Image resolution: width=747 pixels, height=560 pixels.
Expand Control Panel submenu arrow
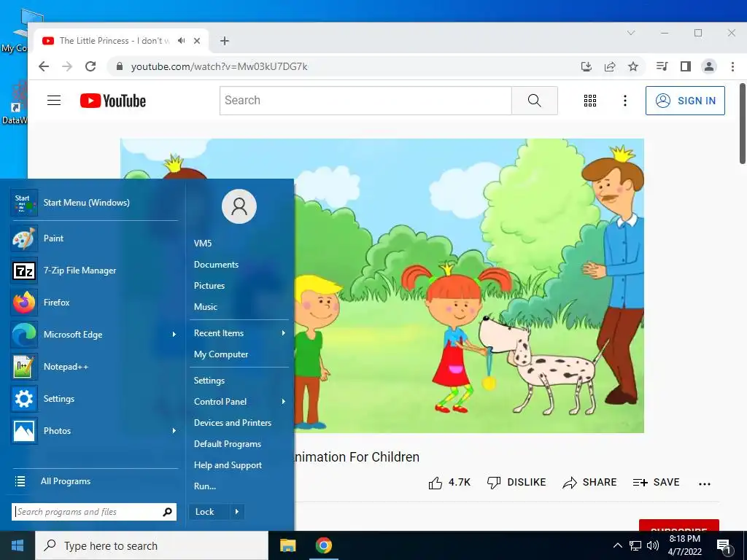point(284,402)
